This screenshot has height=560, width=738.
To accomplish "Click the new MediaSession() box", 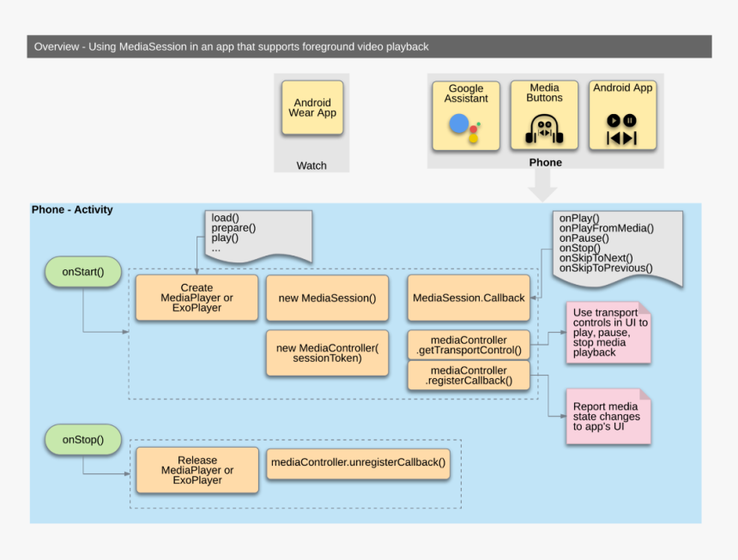I will [x=327, y=298].
